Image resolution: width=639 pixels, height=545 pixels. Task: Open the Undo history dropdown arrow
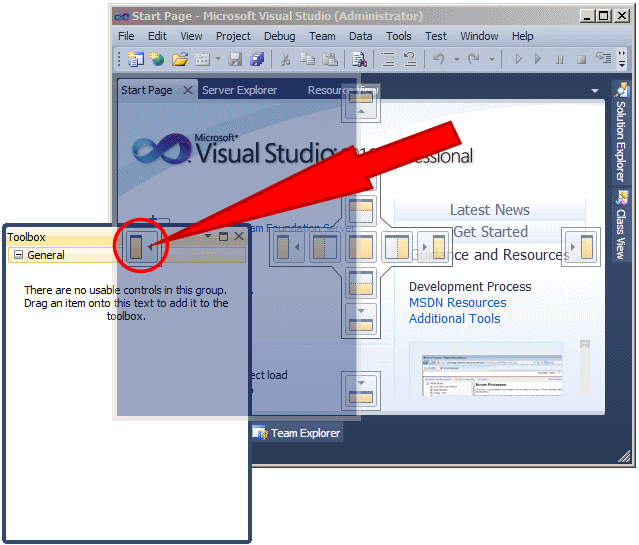tap(456, 60)
